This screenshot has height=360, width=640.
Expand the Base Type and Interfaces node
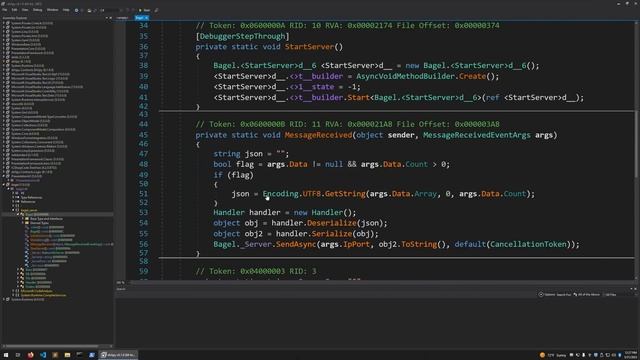click(23, 219)
